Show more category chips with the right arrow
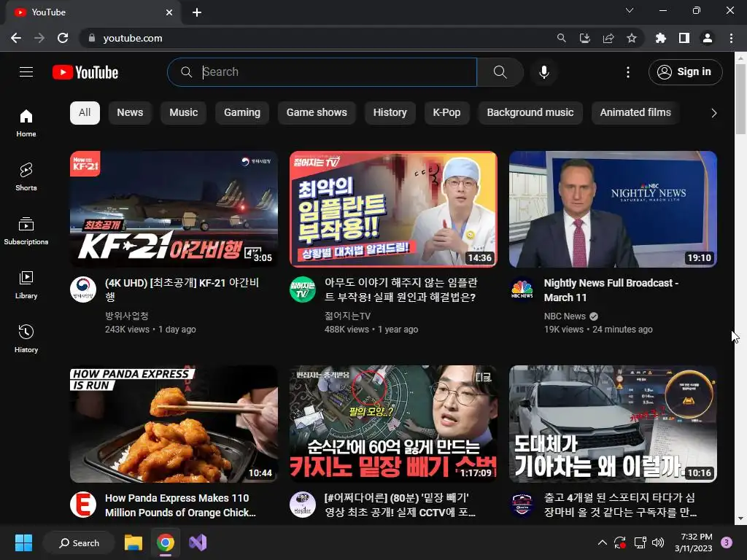This screenshot has height=560, width=747. click(713, 113)
